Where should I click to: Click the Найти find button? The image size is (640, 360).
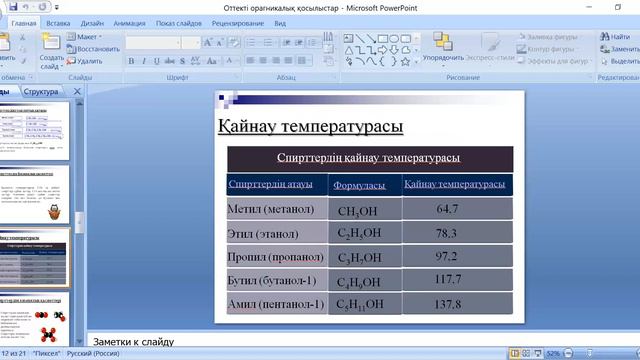(x=615, y=37)
